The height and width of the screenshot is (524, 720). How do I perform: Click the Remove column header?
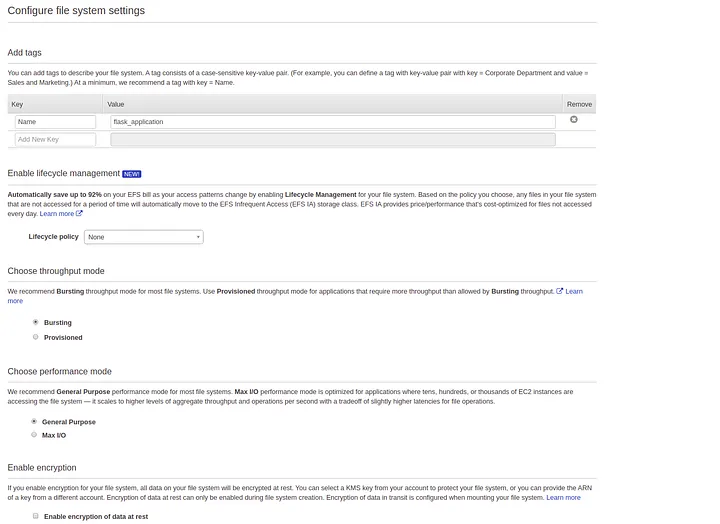(579, 104)
